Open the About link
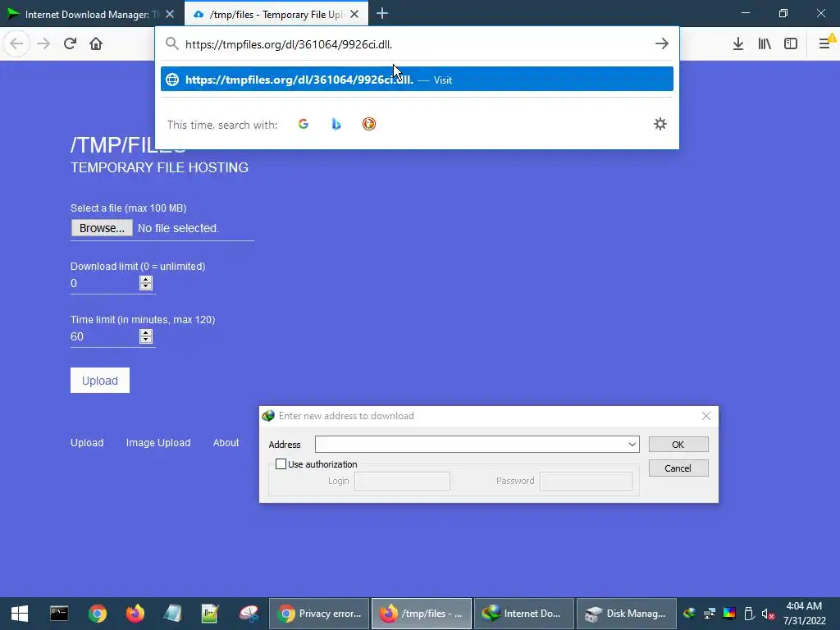This screenshot has height=630, width=840. tap(226, 442)
